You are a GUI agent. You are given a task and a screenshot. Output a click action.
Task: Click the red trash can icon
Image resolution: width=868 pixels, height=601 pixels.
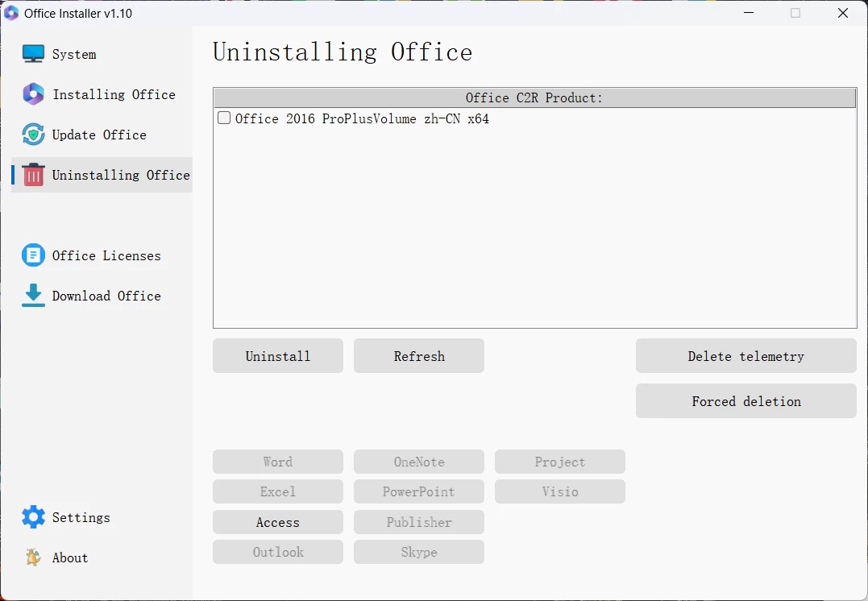click(x=33, y=174)
